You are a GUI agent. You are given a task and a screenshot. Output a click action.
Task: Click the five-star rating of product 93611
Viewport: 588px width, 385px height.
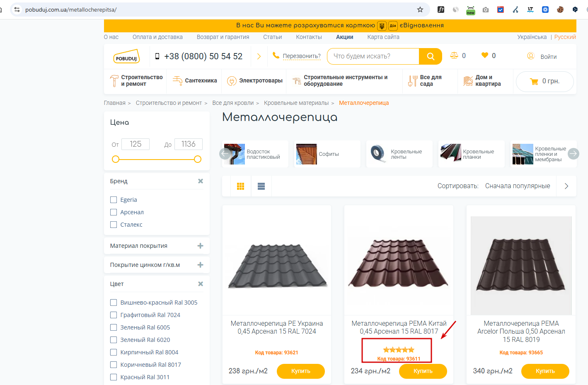399,350
